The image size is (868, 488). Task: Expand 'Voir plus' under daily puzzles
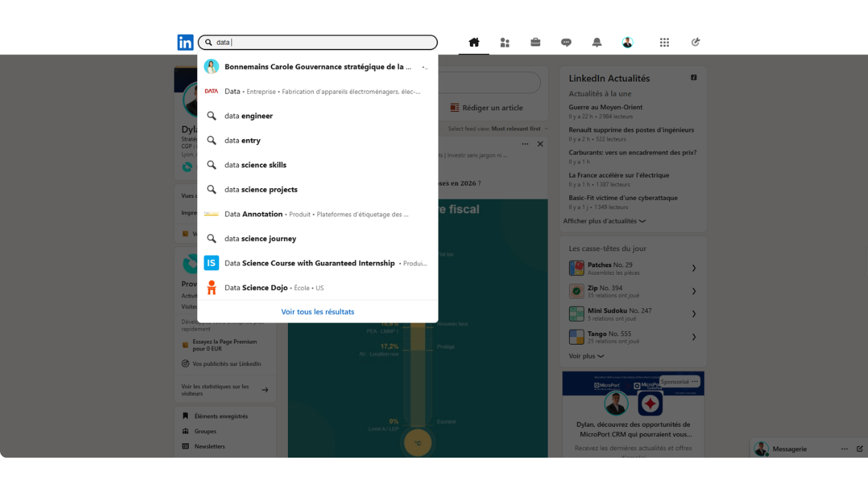click(x=586, y=356)
